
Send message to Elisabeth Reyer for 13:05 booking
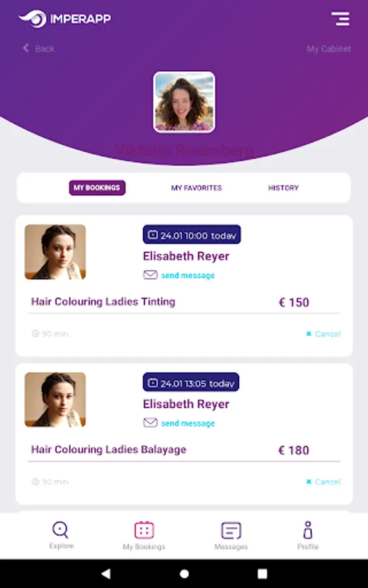point(188,423)
